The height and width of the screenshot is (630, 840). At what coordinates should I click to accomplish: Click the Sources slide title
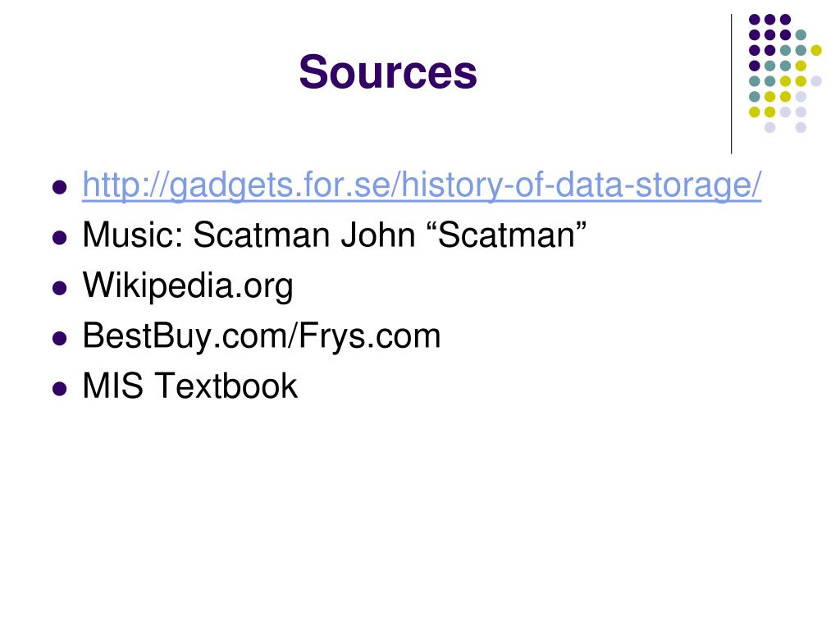(388, 72)
